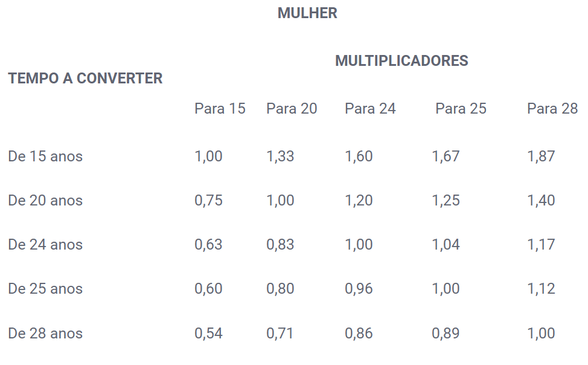This screenshot has width=588, height=365.
Task: Select the Para 28 column header
Action: (x=552, y=109)
